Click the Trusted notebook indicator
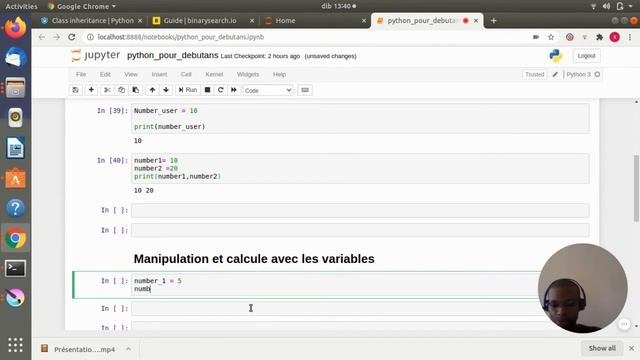 click(534, 74)
